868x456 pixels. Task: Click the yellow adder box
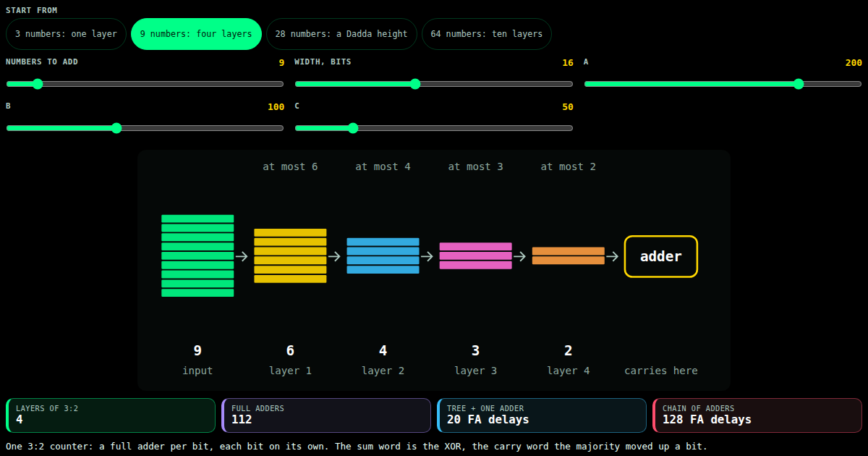point(661,256)
